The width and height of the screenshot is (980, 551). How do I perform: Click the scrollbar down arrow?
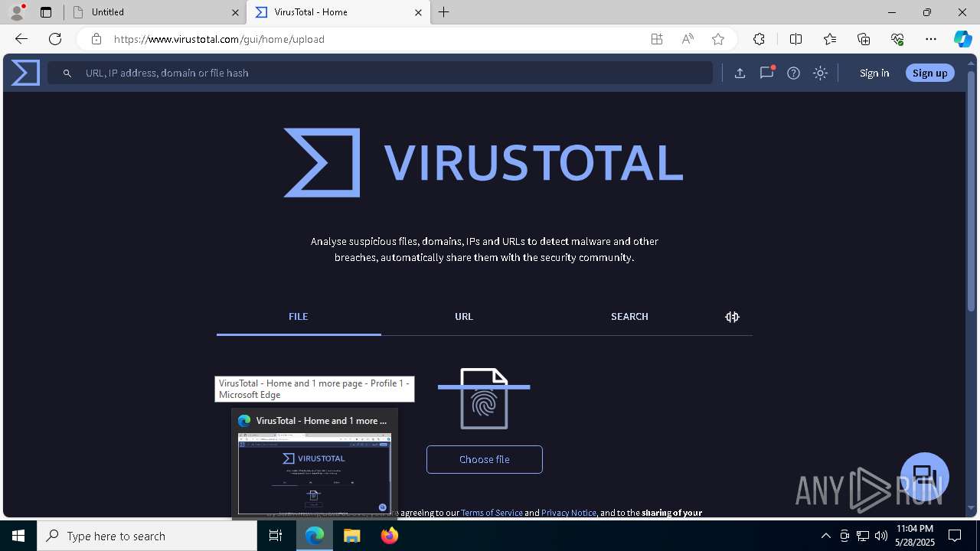(972, 508)
